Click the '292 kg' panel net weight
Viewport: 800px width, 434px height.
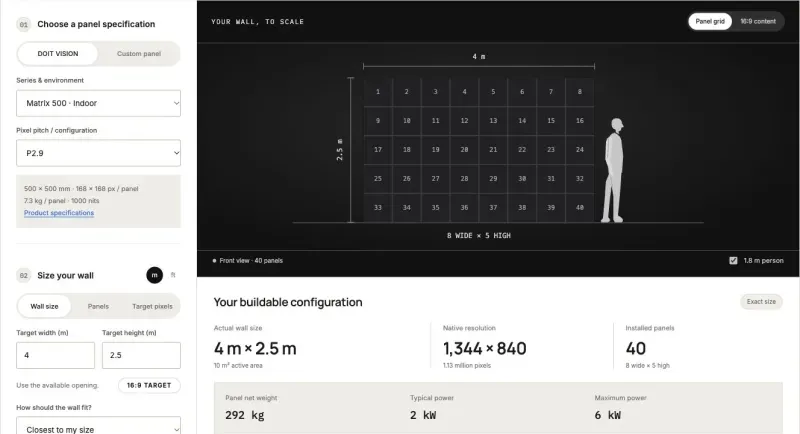pos(245,415)
